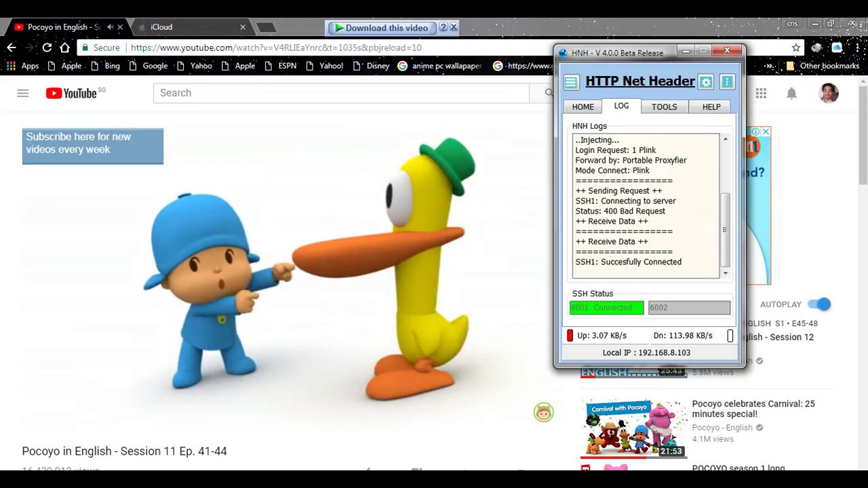Click the download indicator box in HNH

click(730, 335)
